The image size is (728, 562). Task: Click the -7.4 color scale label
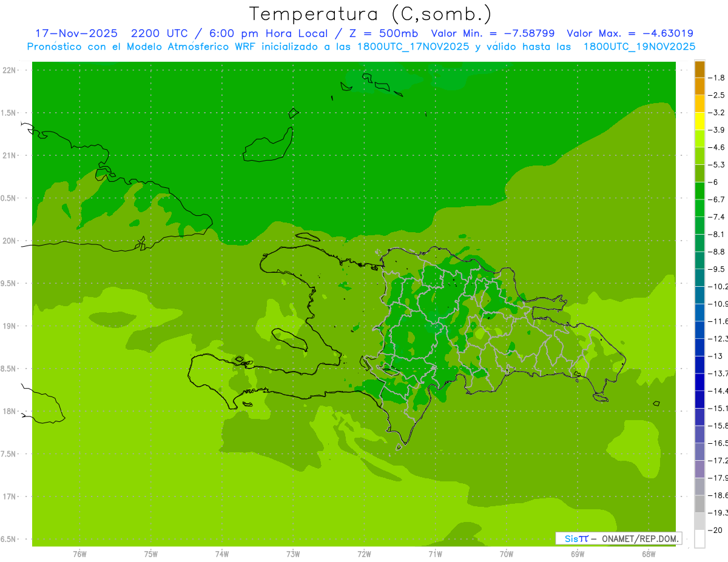(716, 216)
